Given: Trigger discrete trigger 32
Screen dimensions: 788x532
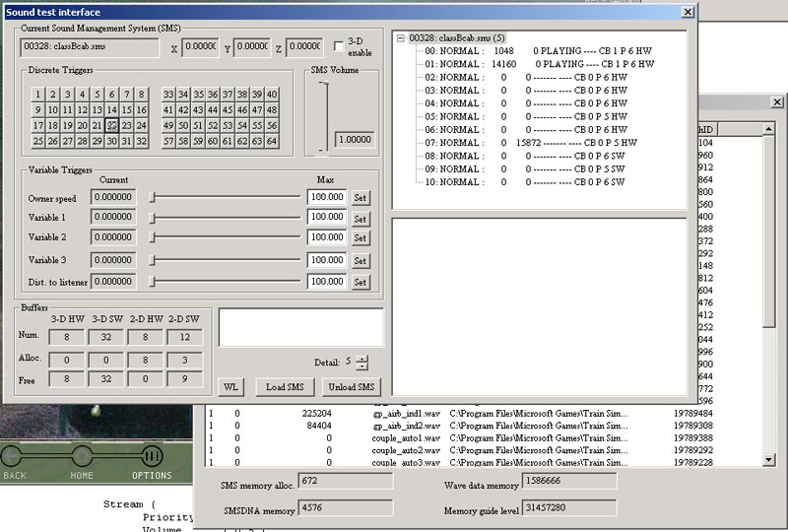Looking at the screenshot, I should point(141,141).
